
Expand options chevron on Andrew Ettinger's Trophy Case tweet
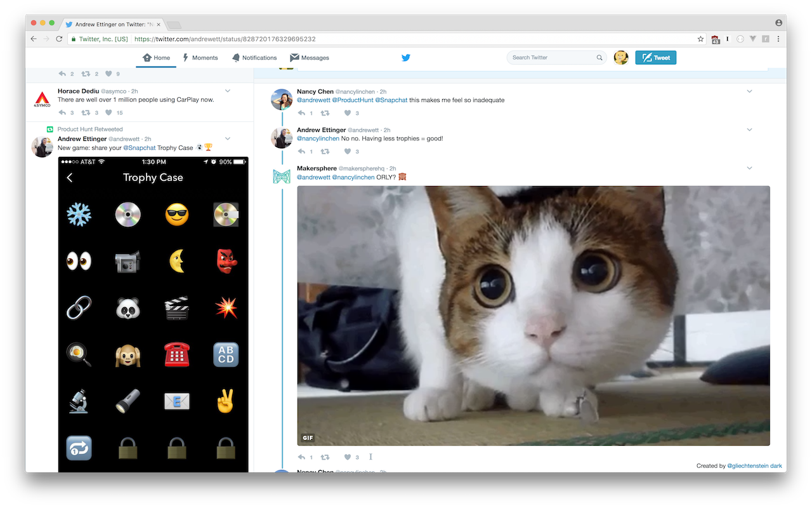pos(228,138)
